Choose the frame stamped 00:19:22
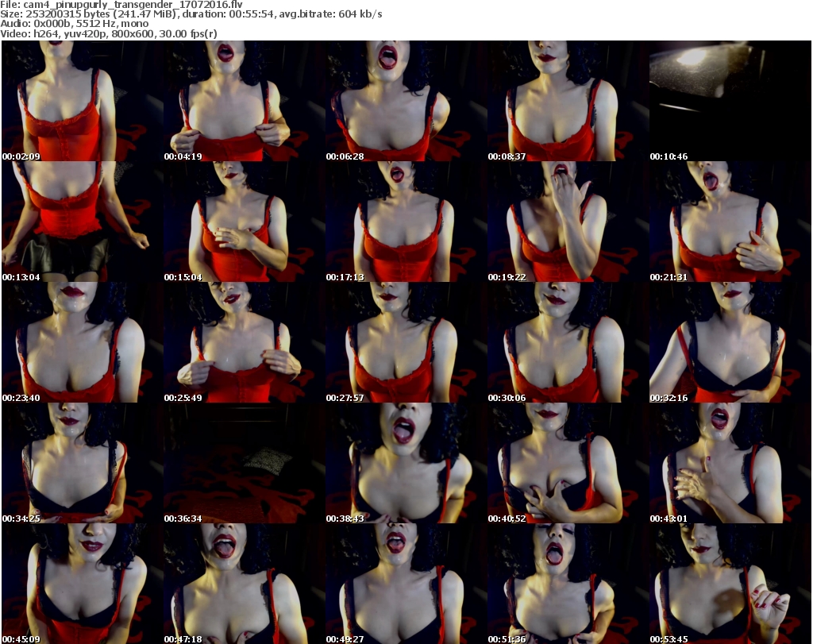The height and width of the screenshot is (644, 813). tap(568, 222)
